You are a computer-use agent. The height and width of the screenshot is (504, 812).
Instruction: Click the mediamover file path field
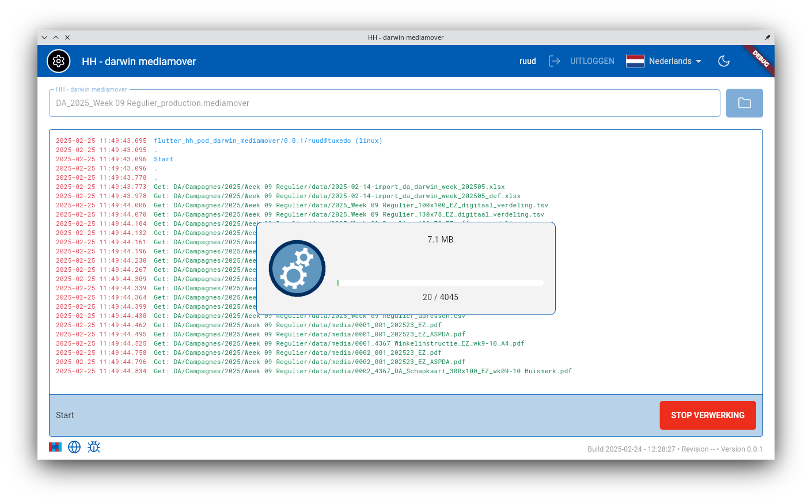pos(384,103)
